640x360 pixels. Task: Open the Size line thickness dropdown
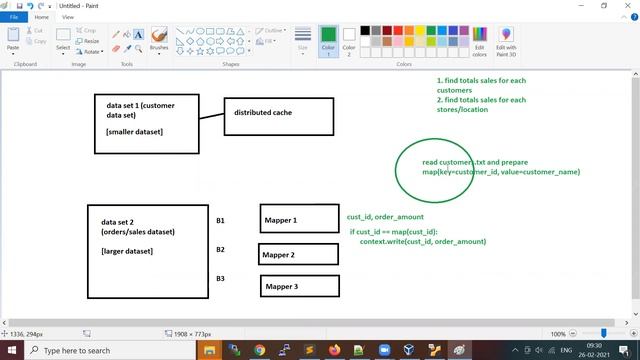[x=302, y=42]
